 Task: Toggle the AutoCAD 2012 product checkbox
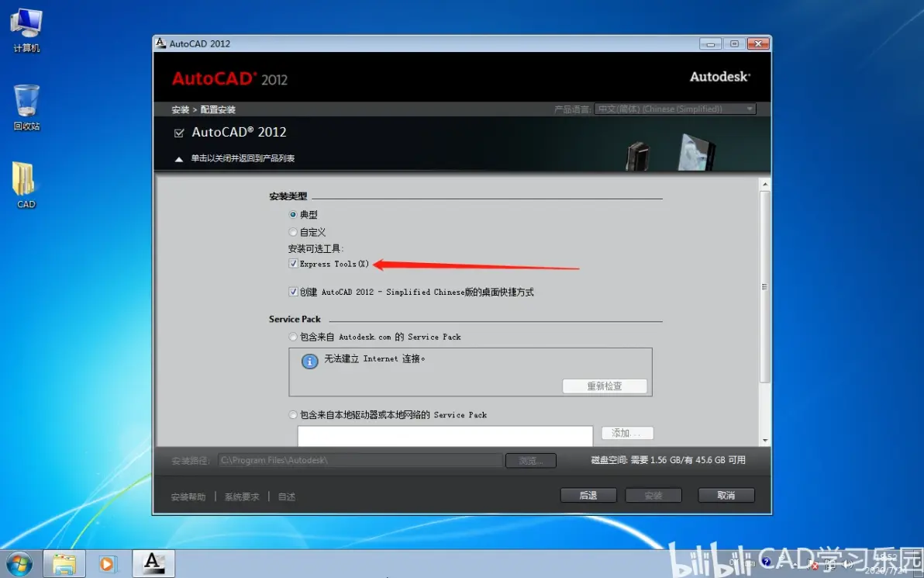coord(179,133)
